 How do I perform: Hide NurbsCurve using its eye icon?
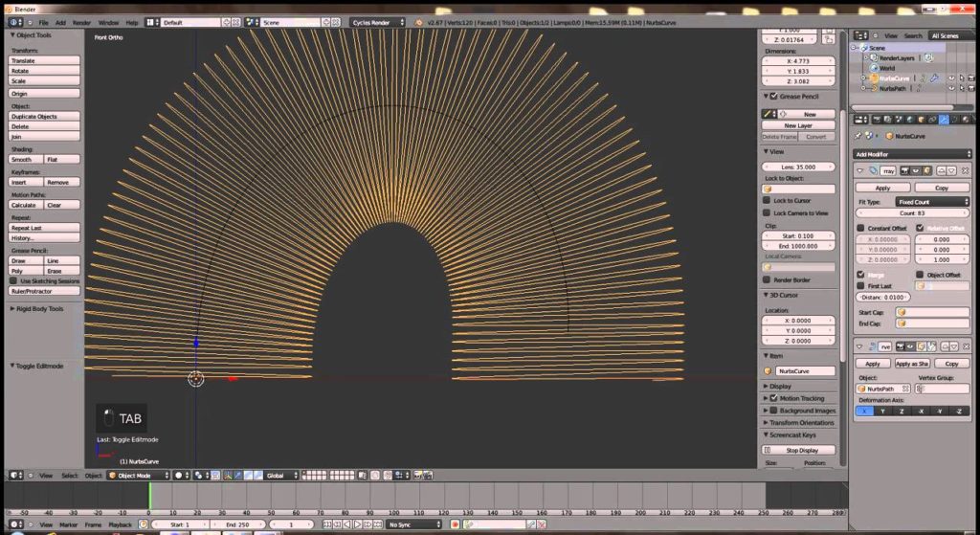tap(951, 78)
